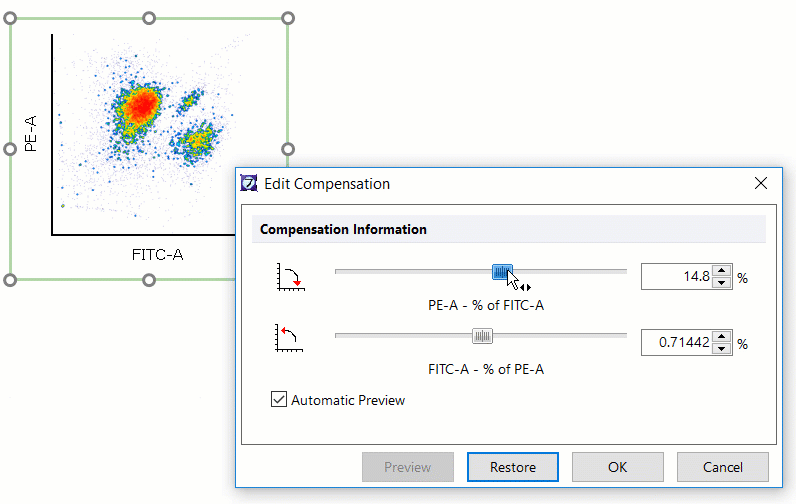Select the FITC-A x-axis label on plot
Viewport: 796px width, 504px height.
(x=157, y=254)
